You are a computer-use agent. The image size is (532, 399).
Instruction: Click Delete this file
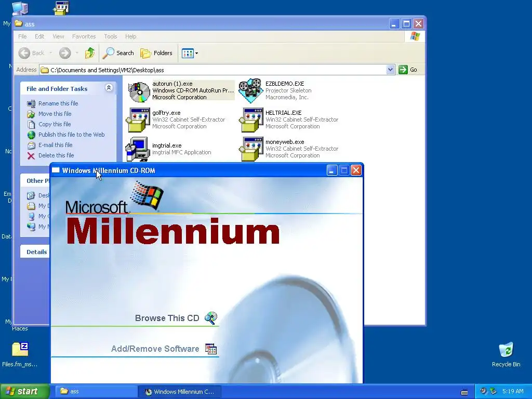coord(56,155)
